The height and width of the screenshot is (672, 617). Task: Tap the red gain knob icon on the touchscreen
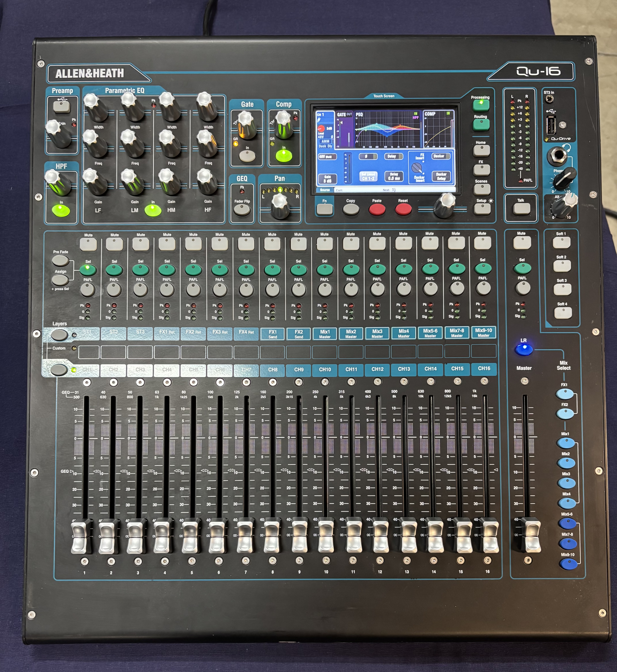321,129
